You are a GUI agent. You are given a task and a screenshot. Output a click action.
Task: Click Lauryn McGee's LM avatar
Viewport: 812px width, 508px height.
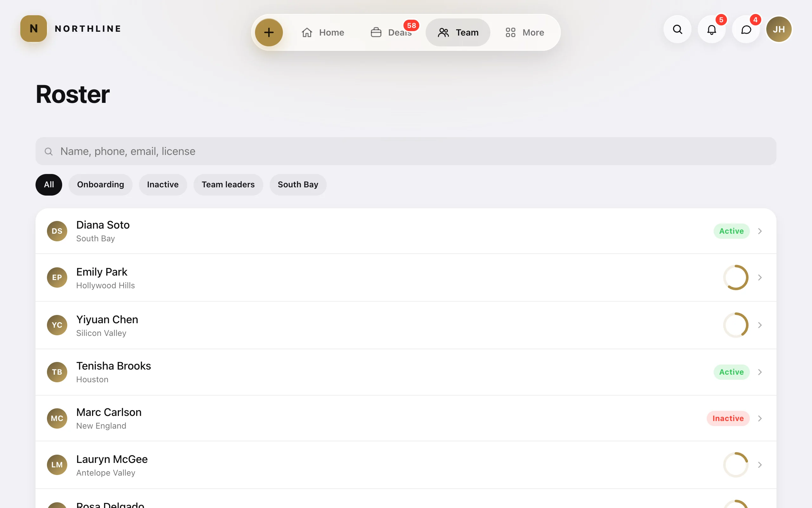[x=57, y=465]
